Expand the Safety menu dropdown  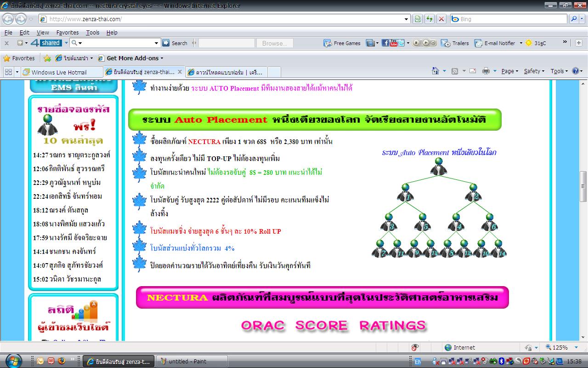(534, 71)
